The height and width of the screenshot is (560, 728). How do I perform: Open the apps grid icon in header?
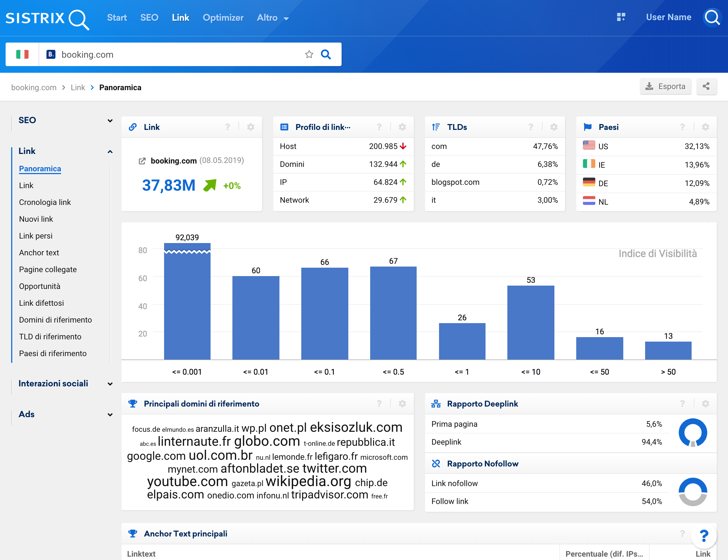coord(621,17)
